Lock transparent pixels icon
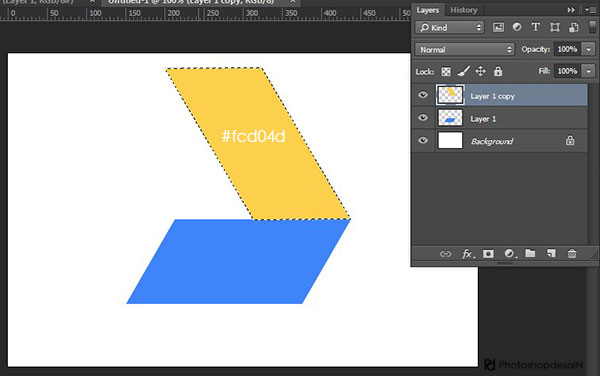Screen dimensions: 600x376 [x=446, y=72]
